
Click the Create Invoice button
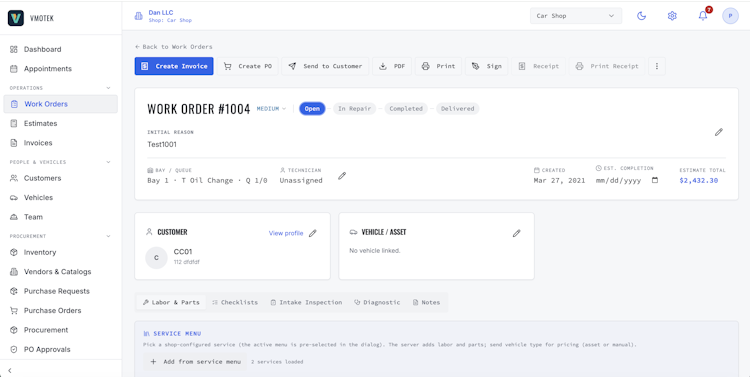[174, 66]
